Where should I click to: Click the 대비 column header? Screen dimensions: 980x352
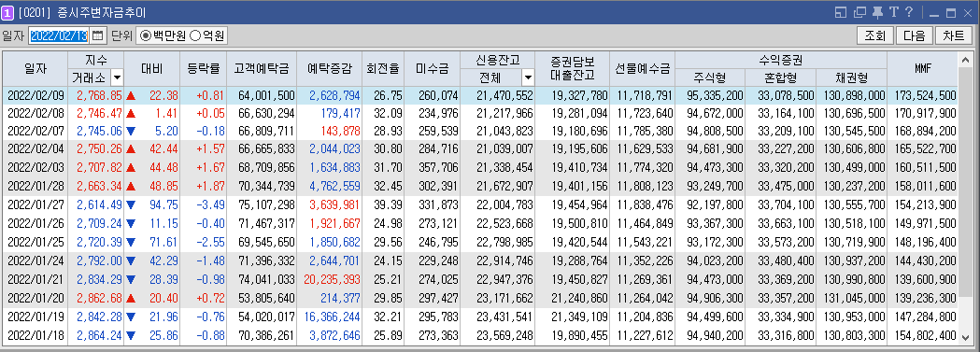click(x=152, y=69)
